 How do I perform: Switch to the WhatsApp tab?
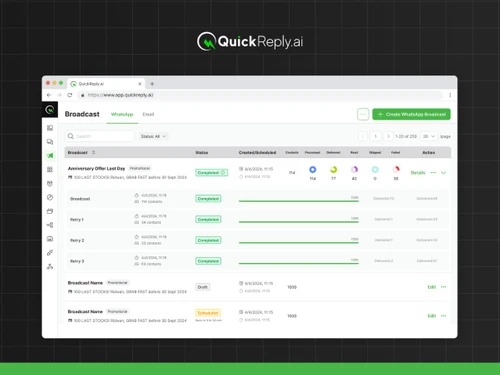[122, 114]
